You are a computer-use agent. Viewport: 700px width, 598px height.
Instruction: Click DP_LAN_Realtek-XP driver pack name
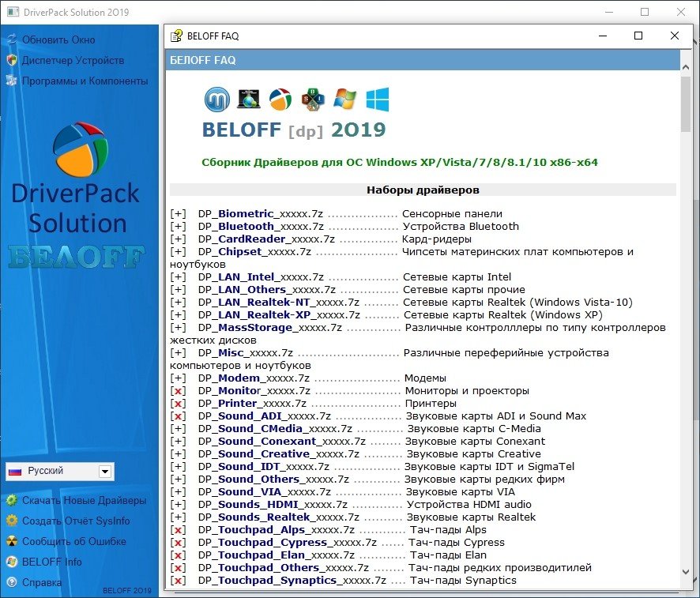click(x=280, y=315)
